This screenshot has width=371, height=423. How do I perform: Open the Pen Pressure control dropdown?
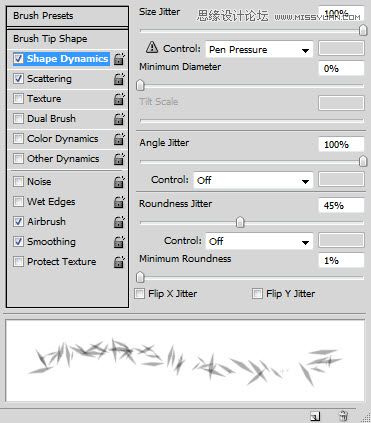coord(259,50)
